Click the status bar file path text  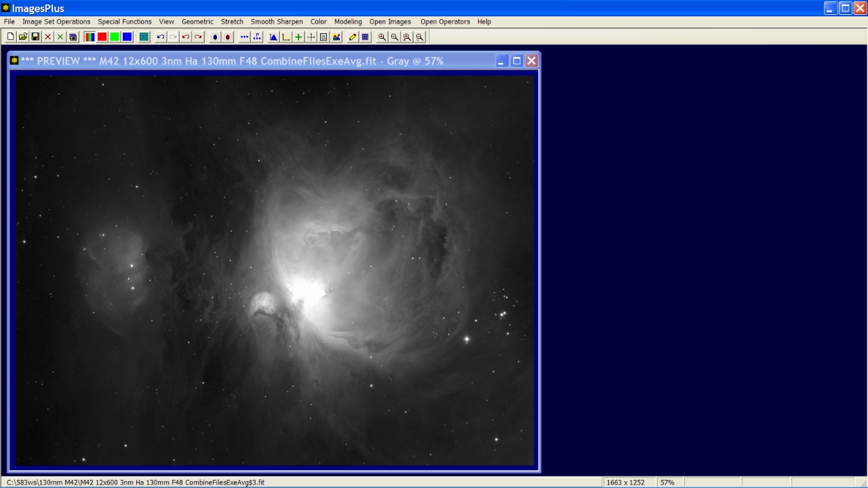(x=135, y=483)
